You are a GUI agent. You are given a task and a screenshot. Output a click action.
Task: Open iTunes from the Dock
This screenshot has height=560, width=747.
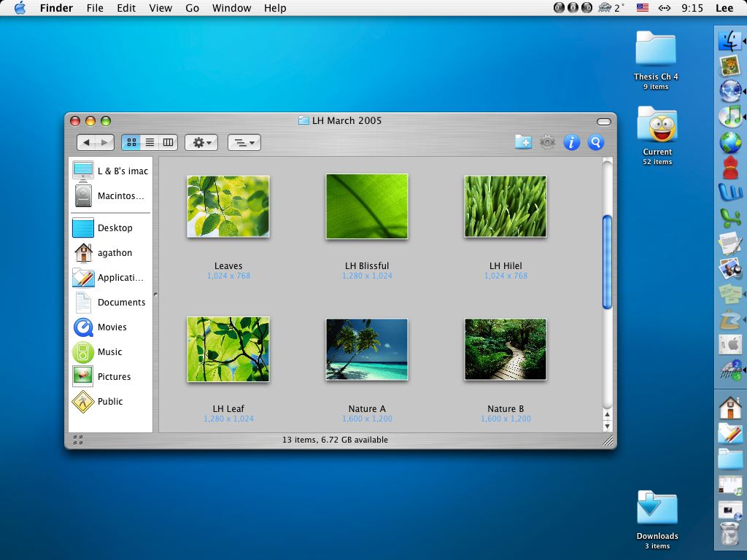pos(729,116)
